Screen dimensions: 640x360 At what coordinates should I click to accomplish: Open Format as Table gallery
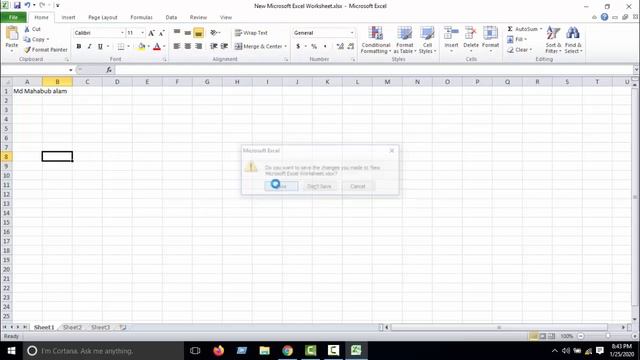(x=404, y=40)
